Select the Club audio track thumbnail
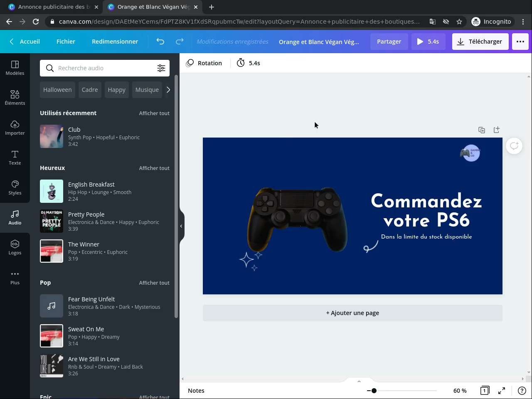Viewport: 532px width, 399px height. [x=52, y=136]
